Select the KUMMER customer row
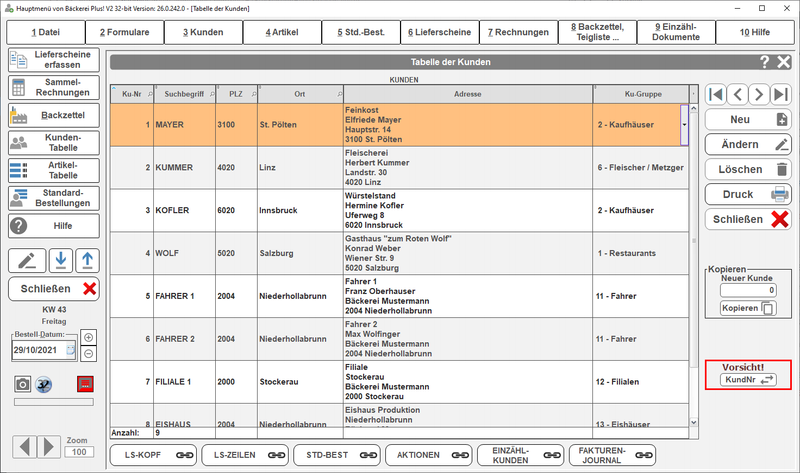 [x=399, y=167]
